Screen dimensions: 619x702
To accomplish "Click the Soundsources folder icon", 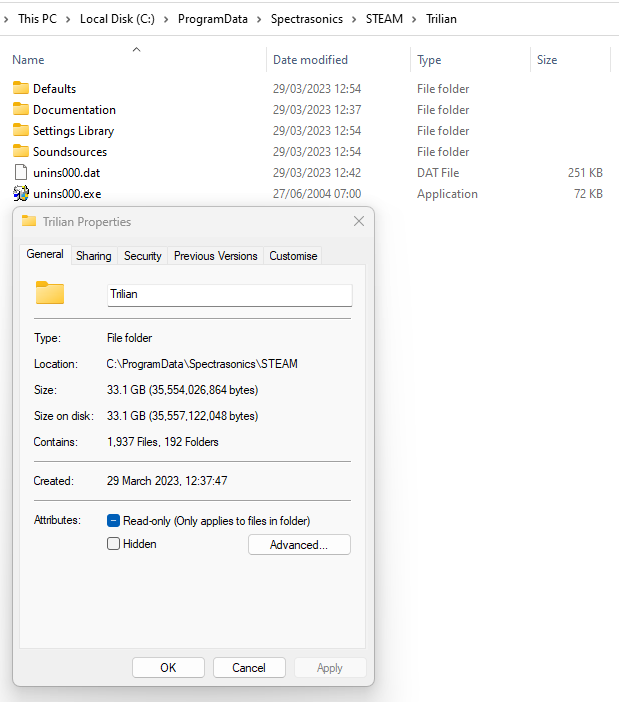I will pos(21,151).
